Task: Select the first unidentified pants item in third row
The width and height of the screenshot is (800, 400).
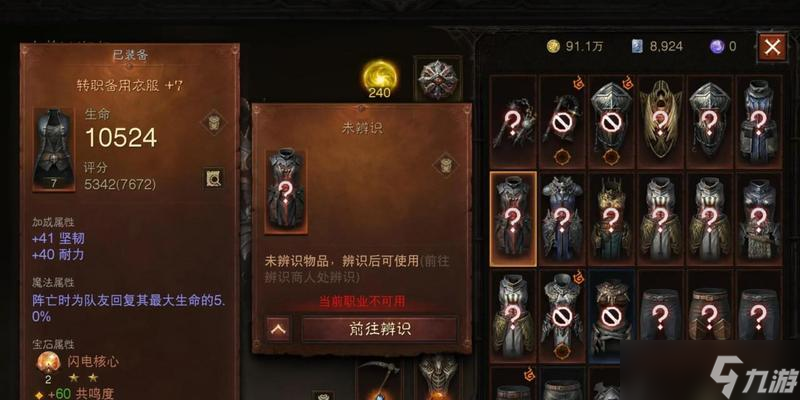Action: 660,315
